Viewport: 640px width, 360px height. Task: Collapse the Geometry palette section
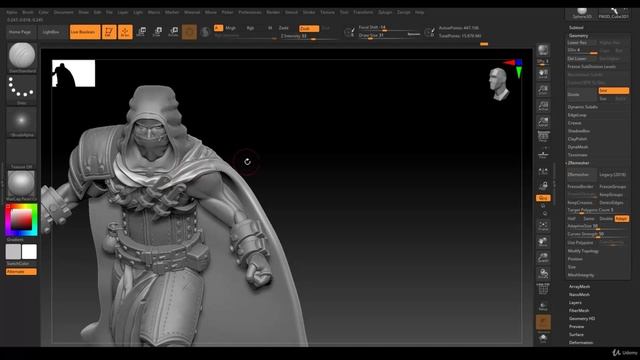coord(578,36)
